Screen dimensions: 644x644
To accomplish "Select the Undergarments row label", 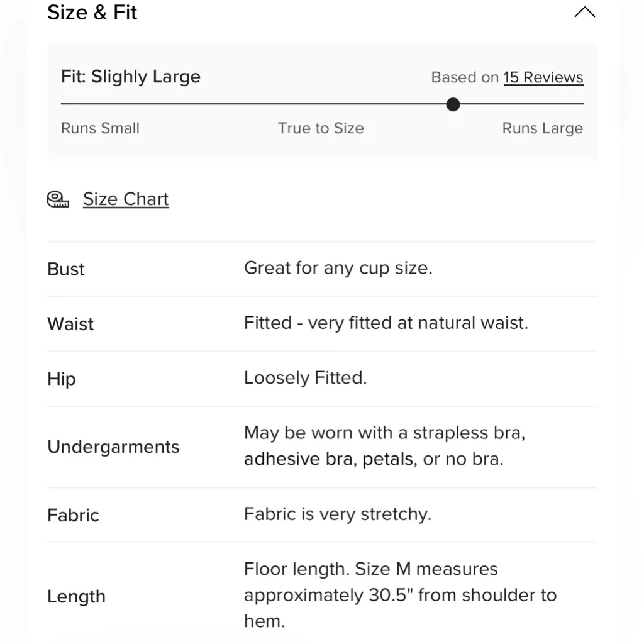I will [x=113, y=447].
